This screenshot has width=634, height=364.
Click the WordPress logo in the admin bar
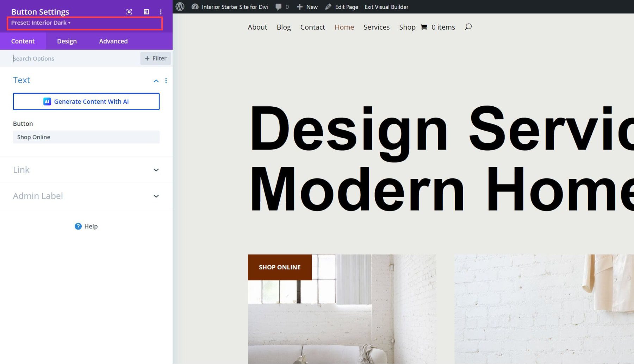180,6
